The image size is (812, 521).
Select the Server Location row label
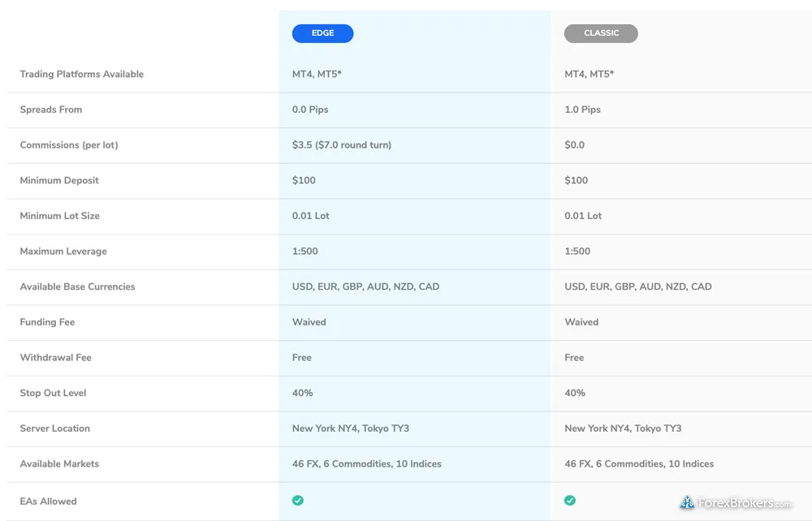point(54,428)
